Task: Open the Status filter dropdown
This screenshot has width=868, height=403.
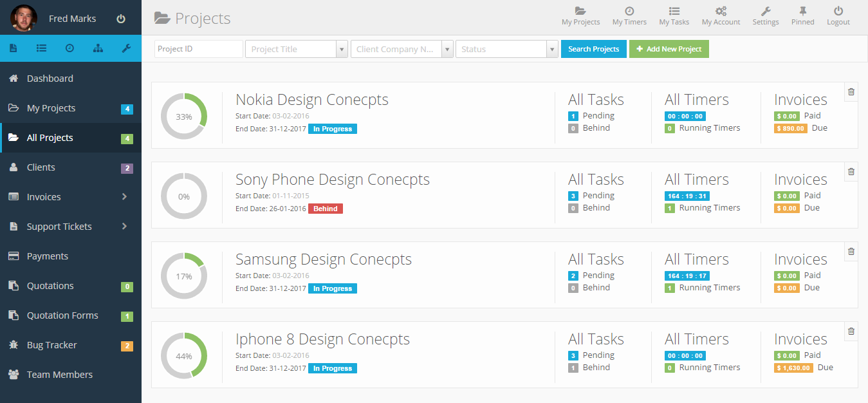Action: click(507, 49)
